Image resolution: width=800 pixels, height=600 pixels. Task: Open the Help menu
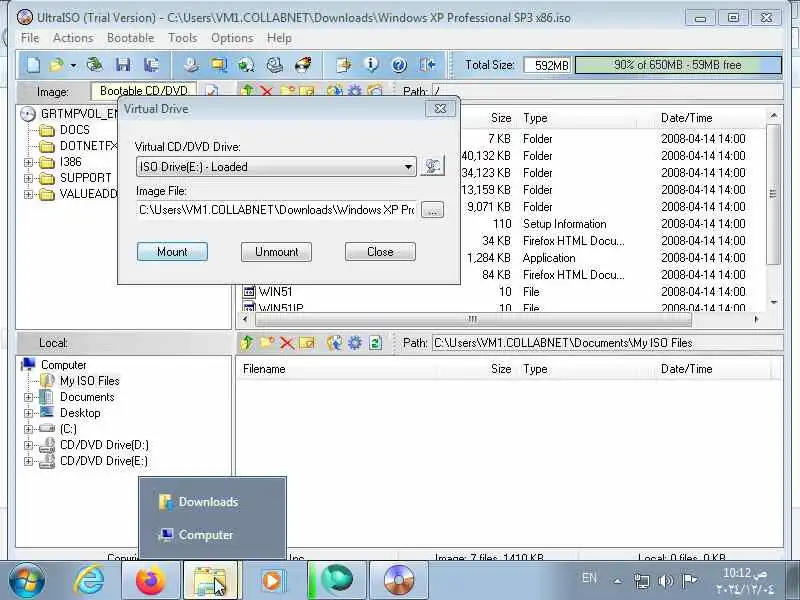(x=279, y=38)
